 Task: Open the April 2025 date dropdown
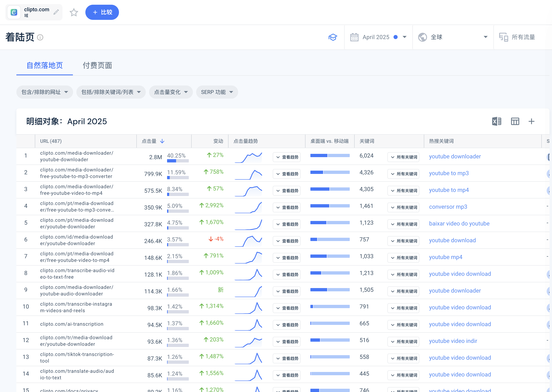(378, 37)
